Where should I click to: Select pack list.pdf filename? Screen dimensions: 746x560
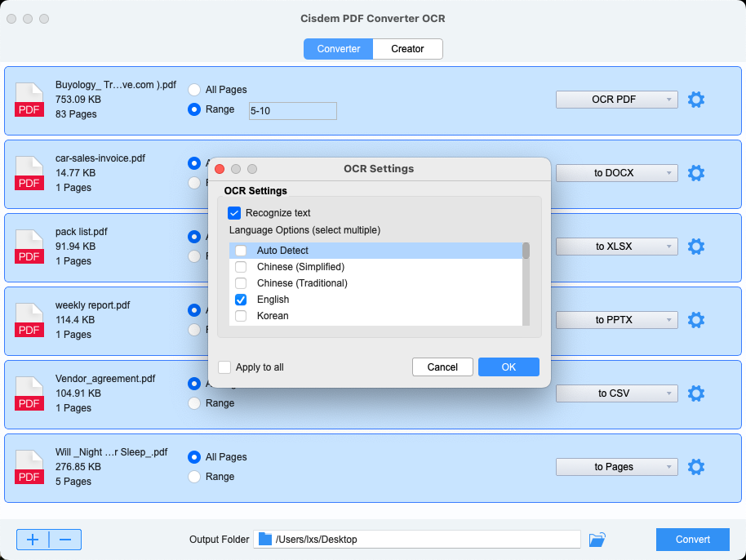[x=82, y=232]
